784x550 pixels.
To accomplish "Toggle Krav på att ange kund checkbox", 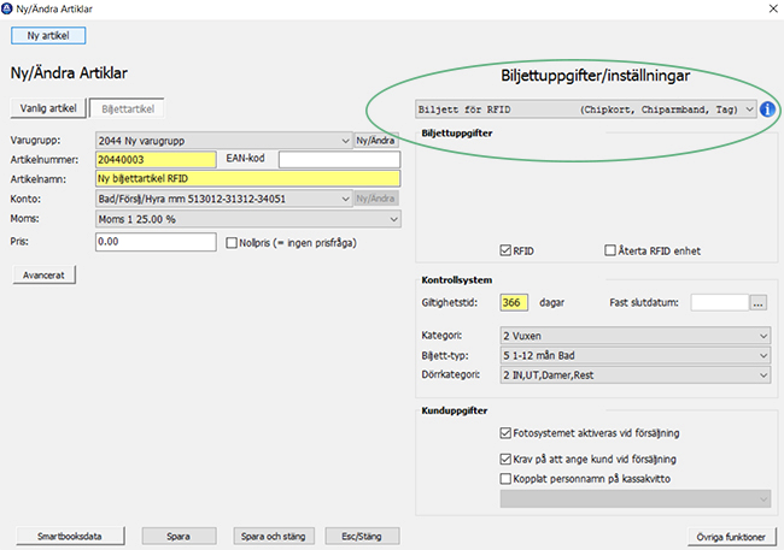I will (506, 459).
